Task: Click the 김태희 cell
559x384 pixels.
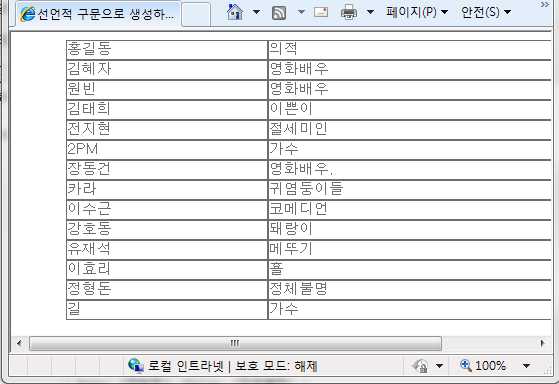Action: point(167,109)
